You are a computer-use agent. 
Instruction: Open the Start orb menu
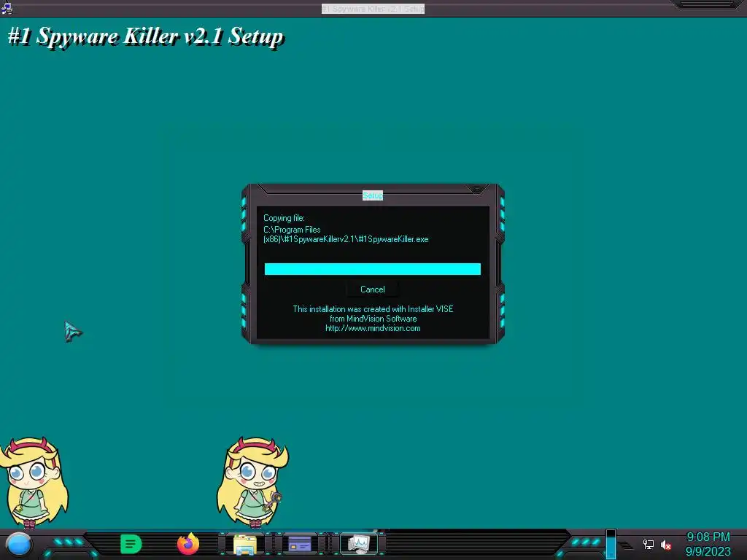click(x=18, y=544)
